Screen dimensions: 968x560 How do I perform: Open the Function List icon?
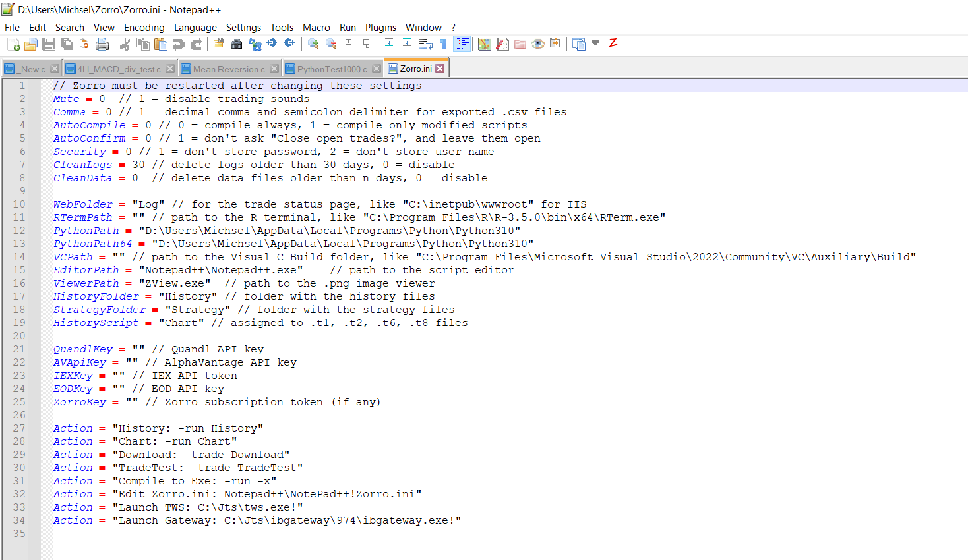(x=502, y=44)
